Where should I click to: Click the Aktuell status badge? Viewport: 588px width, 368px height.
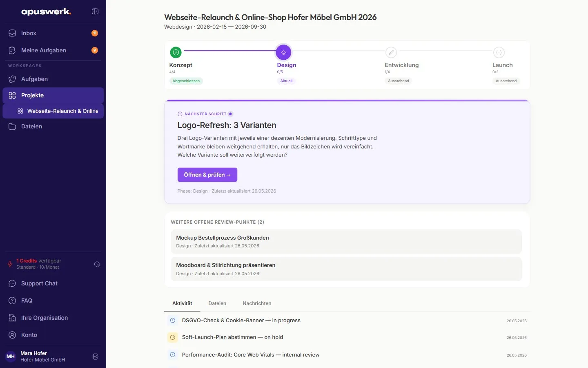[286, 81]
